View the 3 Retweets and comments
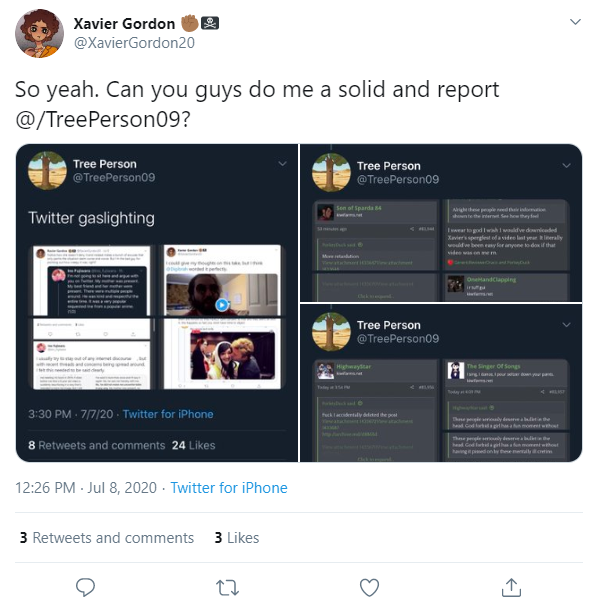Viewport: 598px width, 610px height. [107, 538]
